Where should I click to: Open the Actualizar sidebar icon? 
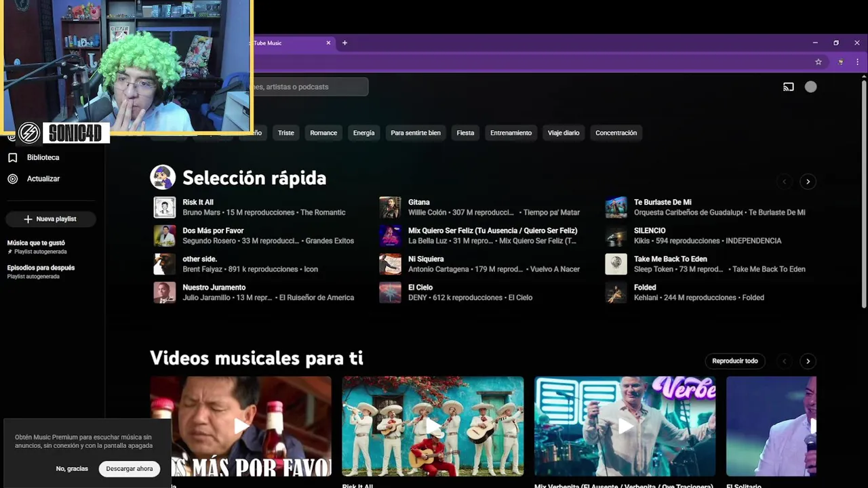(12, 179)
